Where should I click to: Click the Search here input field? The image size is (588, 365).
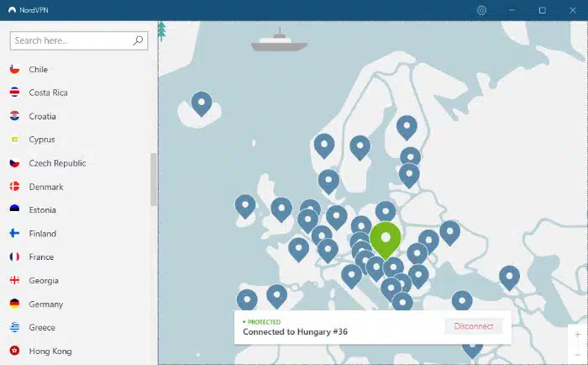79,40
